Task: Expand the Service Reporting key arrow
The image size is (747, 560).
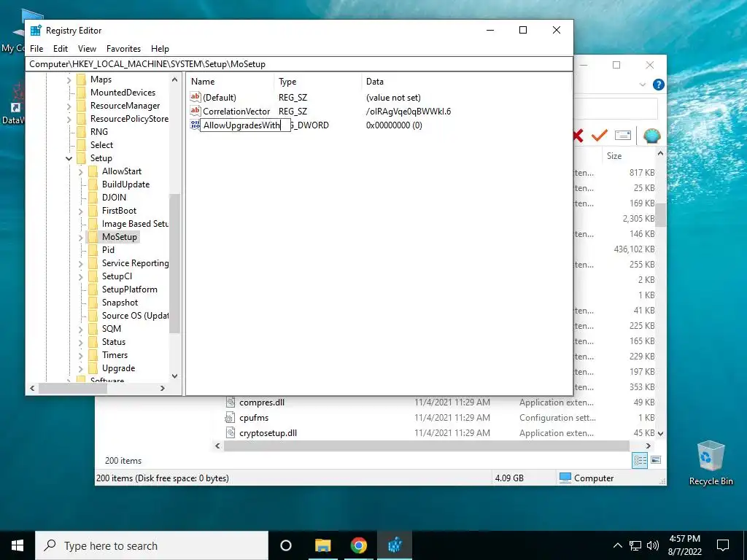Action: pos(80,263)
